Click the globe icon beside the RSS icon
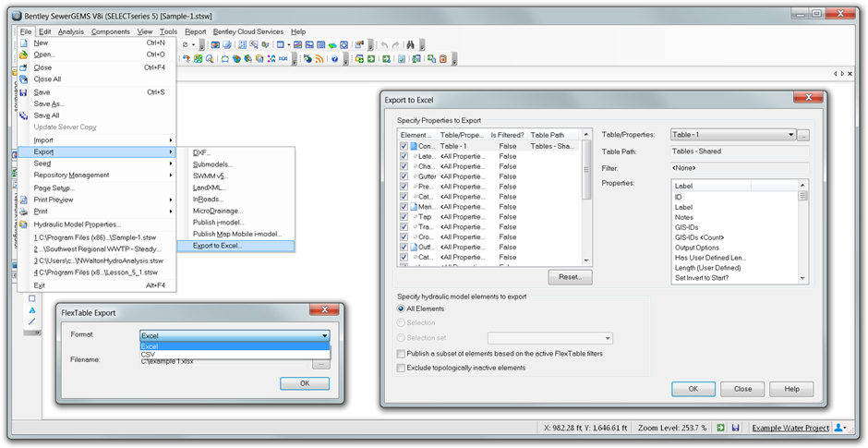 pyautogui.click(x=307, y=59)
